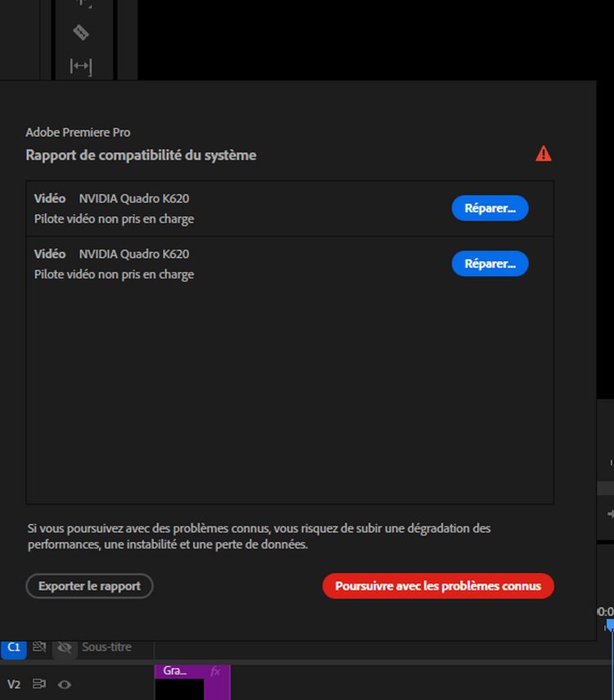
Task: Toggle V2 sync lock icon
Action: pyautogui.click(x=39, y=684)
